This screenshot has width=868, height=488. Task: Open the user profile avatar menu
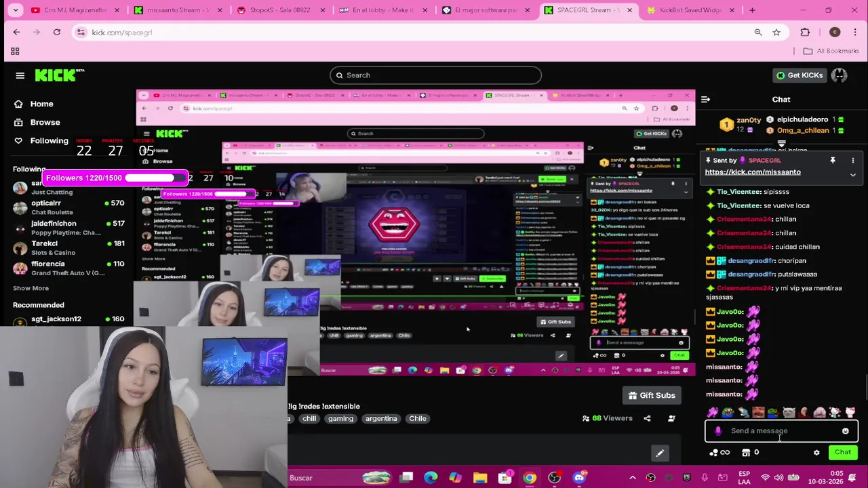pos(840,75)
